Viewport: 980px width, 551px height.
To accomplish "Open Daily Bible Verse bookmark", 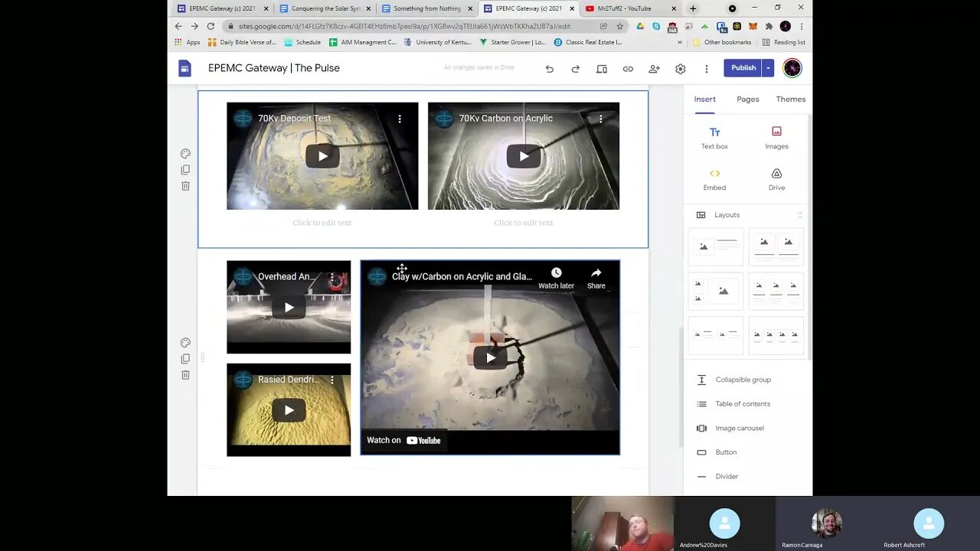I will point(241,42).
